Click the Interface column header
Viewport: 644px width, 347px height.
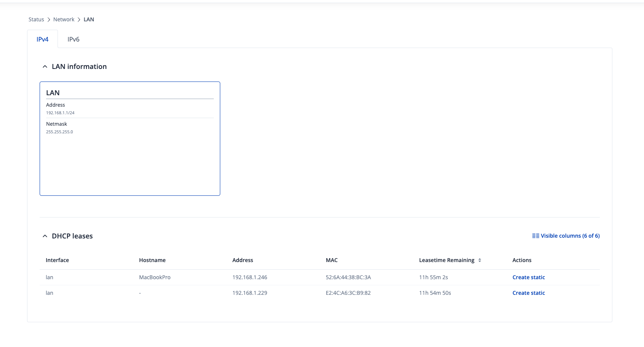pos(57,260)
